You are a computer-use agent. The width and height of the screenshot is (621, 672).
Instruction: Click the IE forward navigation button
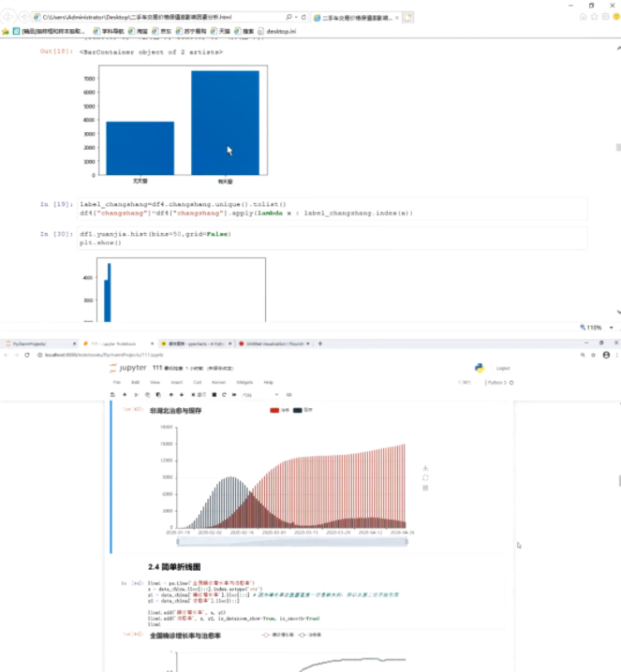tap(24, 18)
